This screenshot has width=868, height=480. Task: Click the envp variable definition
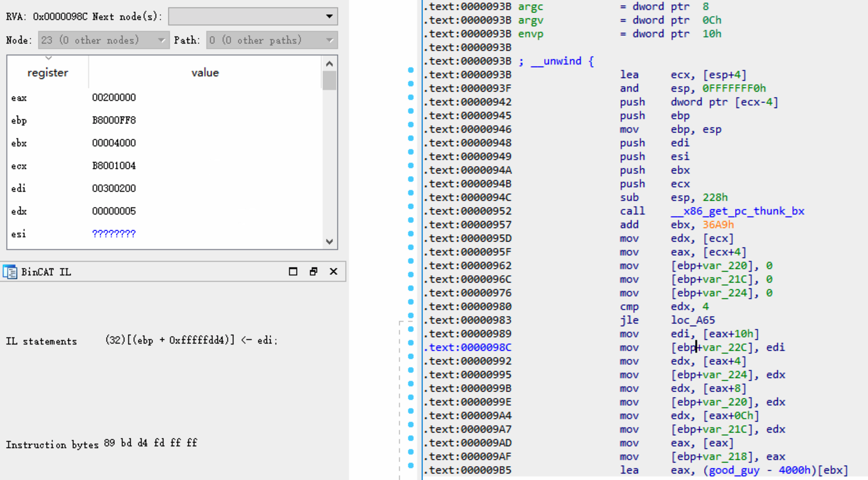click(531, 34)
